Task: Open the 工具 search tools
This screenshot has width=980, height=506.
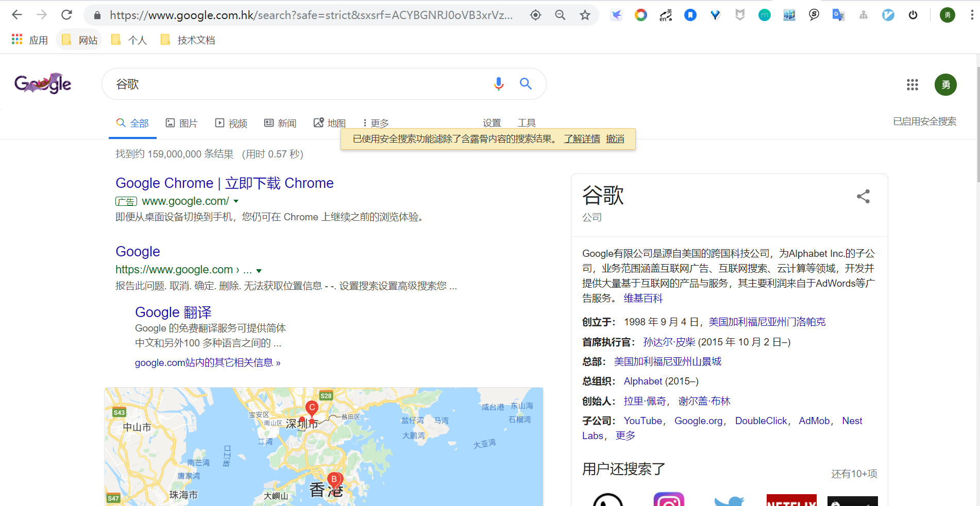Action: tap(527, 123)
